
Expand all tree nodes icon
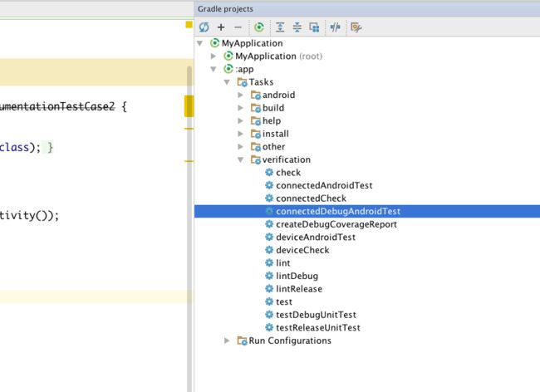click(280, 27)
